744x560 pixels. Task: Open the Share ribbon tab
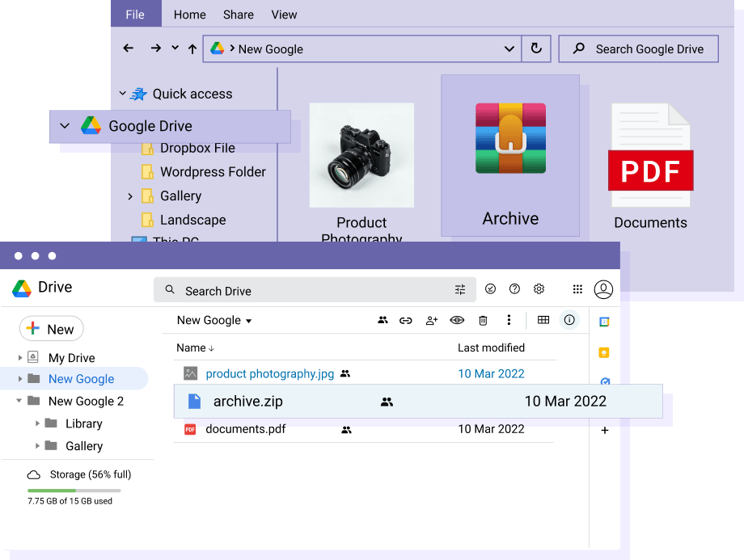pos(239,15)
